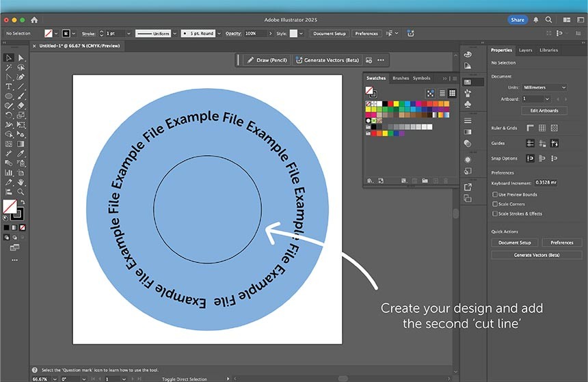Select the Shape Builder tool

pyautogui.click(x=9, y=134)
